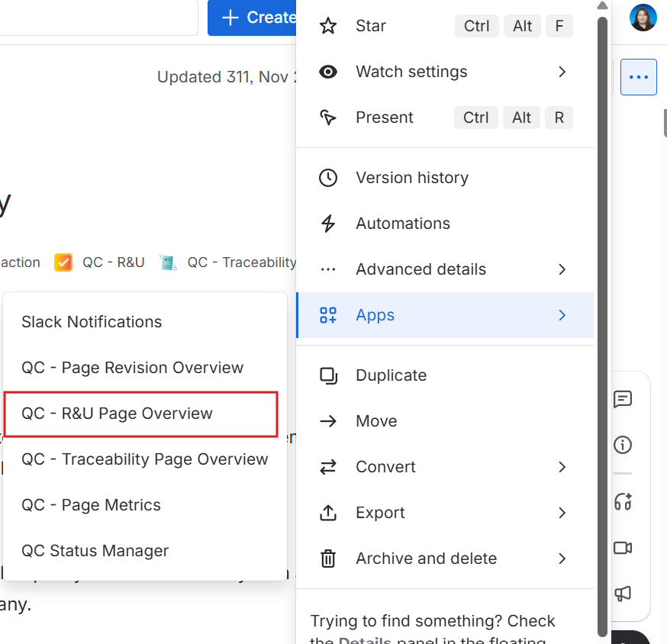Choose Slack Notifications from Apps submenu

point(92,322)
